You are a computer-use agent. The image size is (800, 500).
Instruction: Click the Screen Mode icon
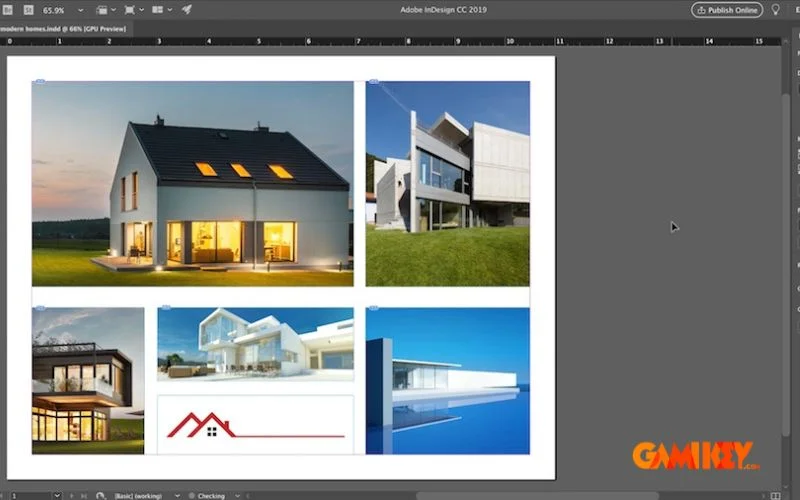(130, 10)
